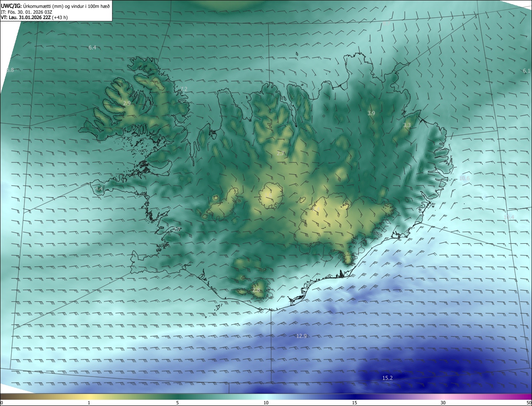Viewport: 532px width, 406px height.
Task: Click the 3.9 value in northeast Iceland
Action: pos(371,113)
